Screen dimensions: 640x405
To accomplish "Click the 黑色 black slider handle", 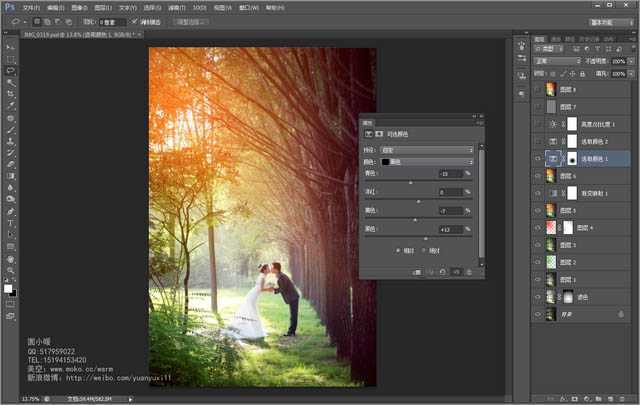I will click(426, 239).
